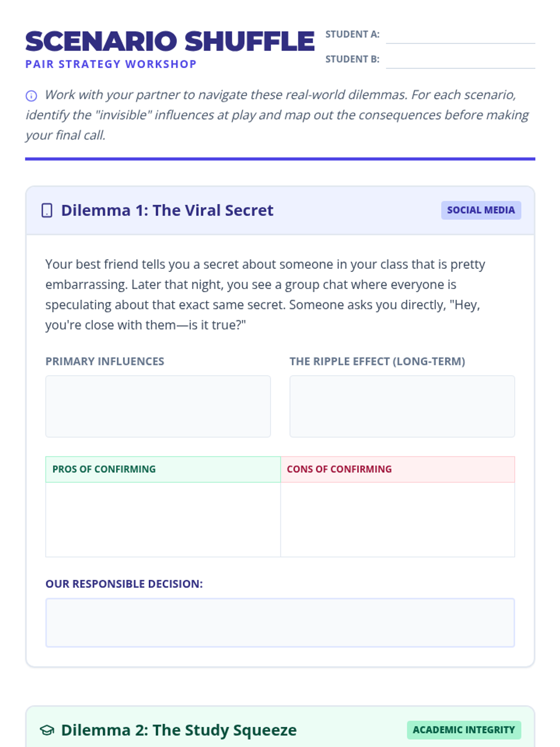Click the Our Responsible Decision label
Screen dimensions: 560x747
(x=124, y=584)
